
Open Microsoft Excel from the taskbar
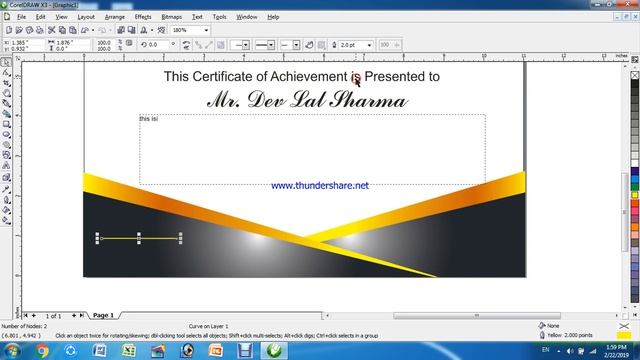point(129,351)
